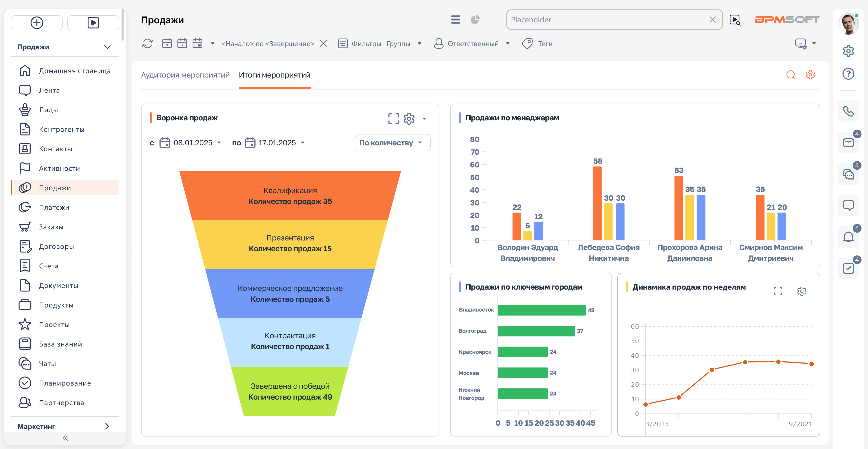868x449 pixels.
Task: Click the add (plus) button in sidebar
Action: click(x=37, y=23)
